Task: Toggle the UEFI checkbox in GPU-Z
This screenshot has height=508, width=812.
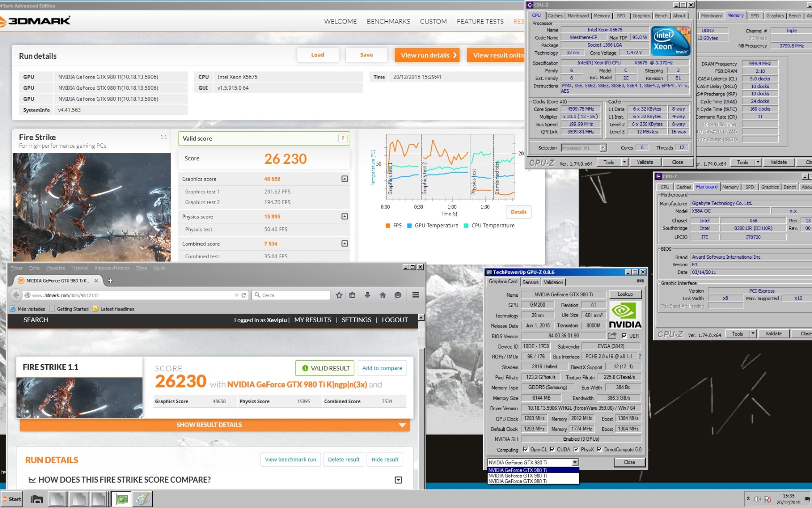Action: tap(624, 336)
